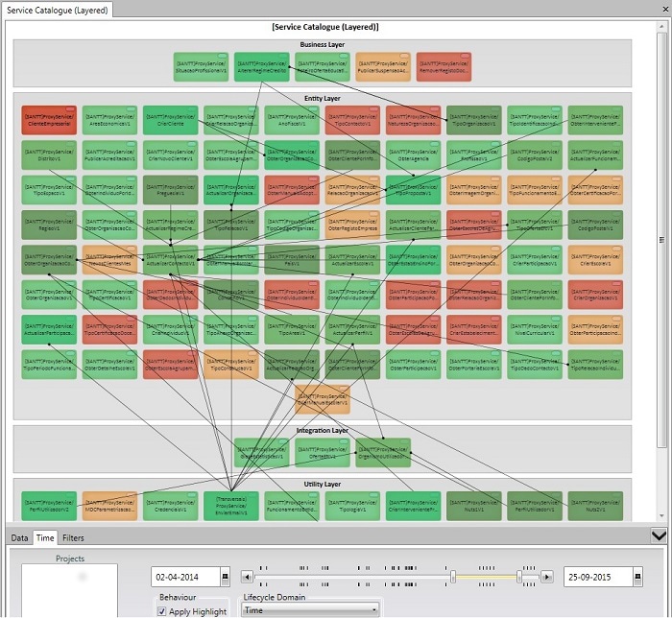Click the Business Layer heading
Image resolution: width=672 pixels, height=618 pixels.
323,44
